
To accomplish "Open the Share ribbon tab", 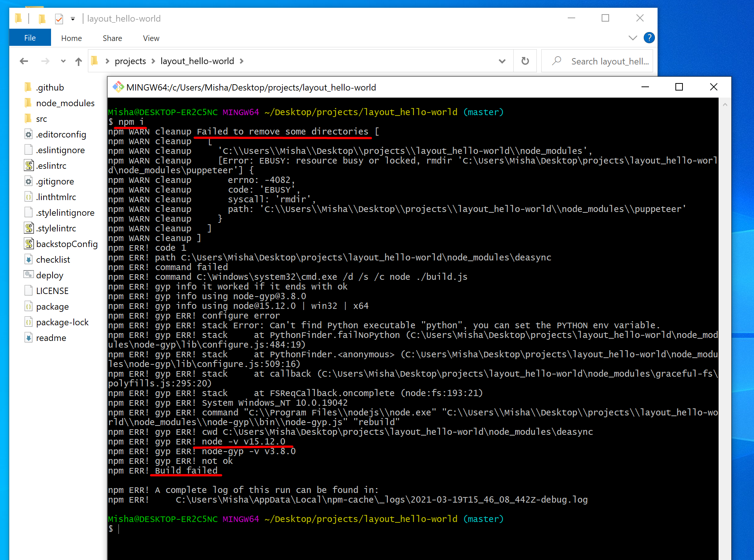I will click(113, 38).
